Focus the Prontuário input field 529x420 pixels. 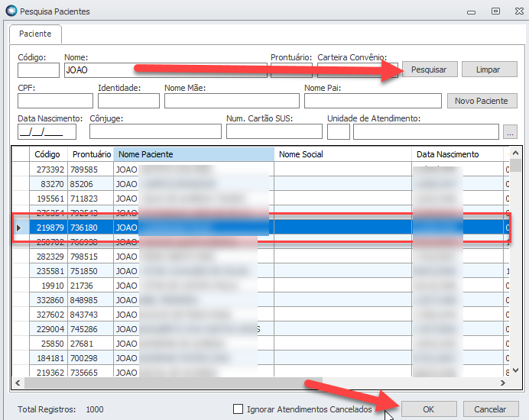pos(291,70)
